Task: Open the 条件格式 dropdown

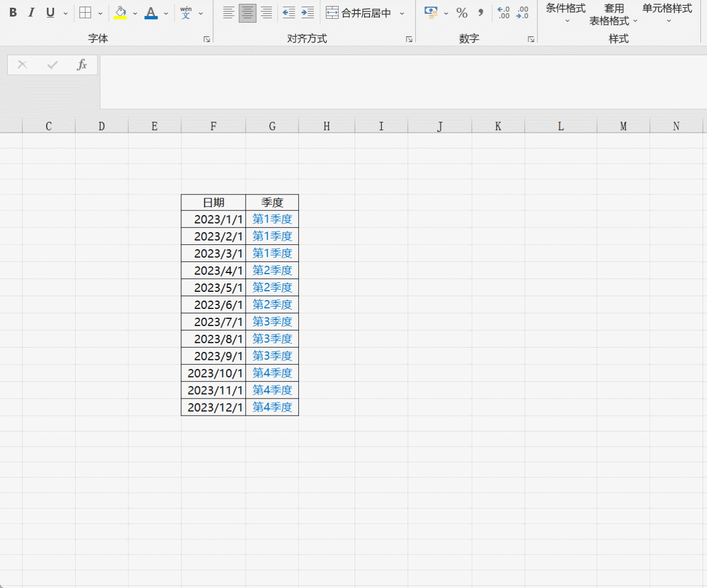Action: pyautogui.click(x=566, y=15)
